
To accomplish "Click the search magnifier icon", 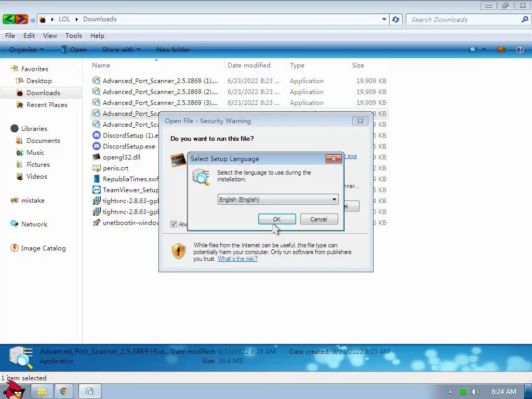I will click(x=525, y=19).
